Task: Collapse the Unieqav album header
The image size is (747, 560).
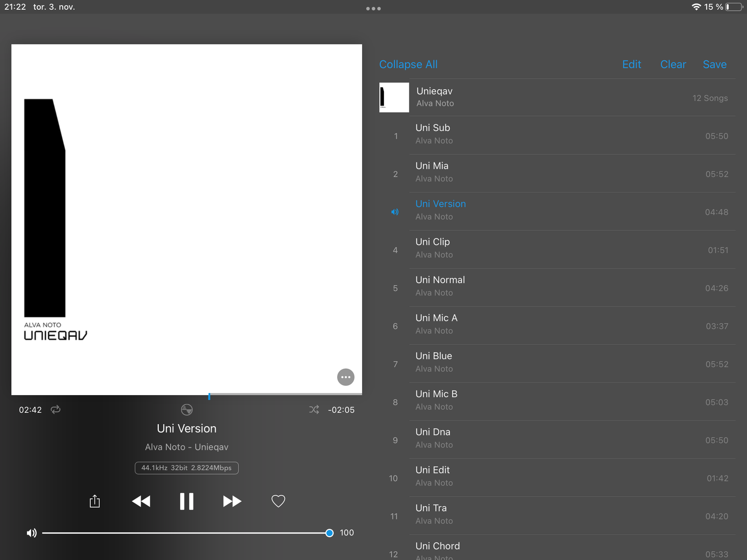Action: tap(557, 97)
